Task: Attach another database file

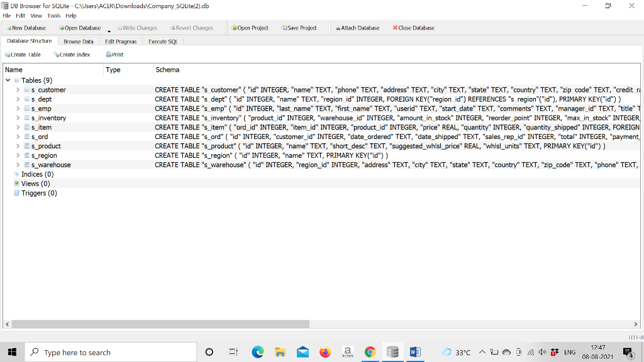Action: [357, 28]
